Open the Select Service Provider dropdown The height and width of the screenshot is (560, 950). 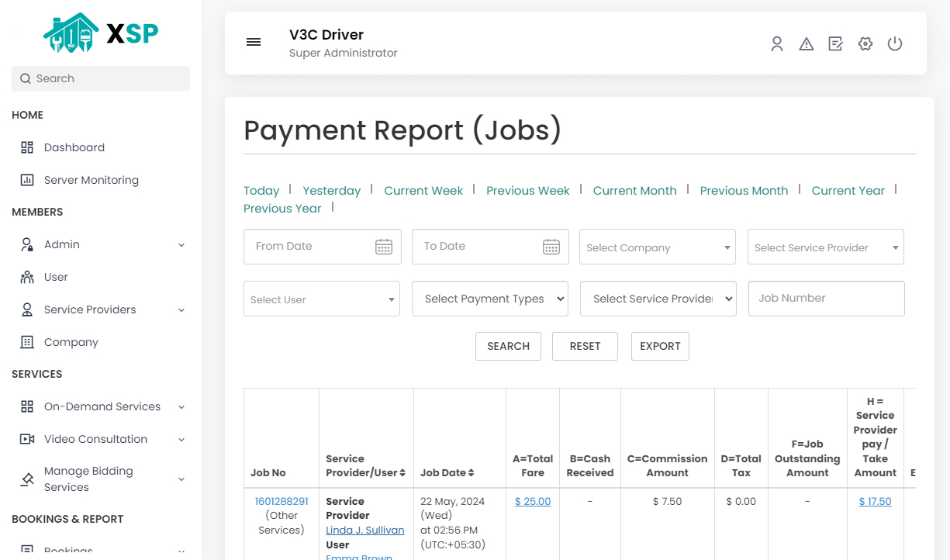(825, 247)
